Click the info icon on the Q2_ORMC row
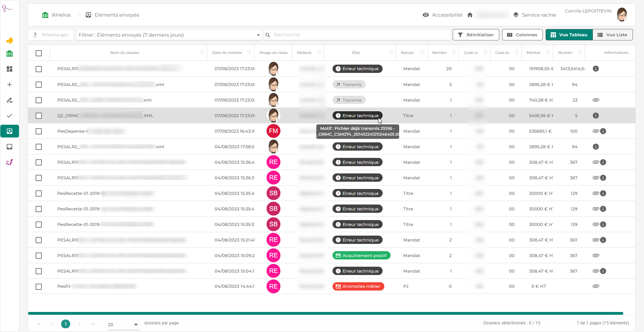 tap(596, 116)
